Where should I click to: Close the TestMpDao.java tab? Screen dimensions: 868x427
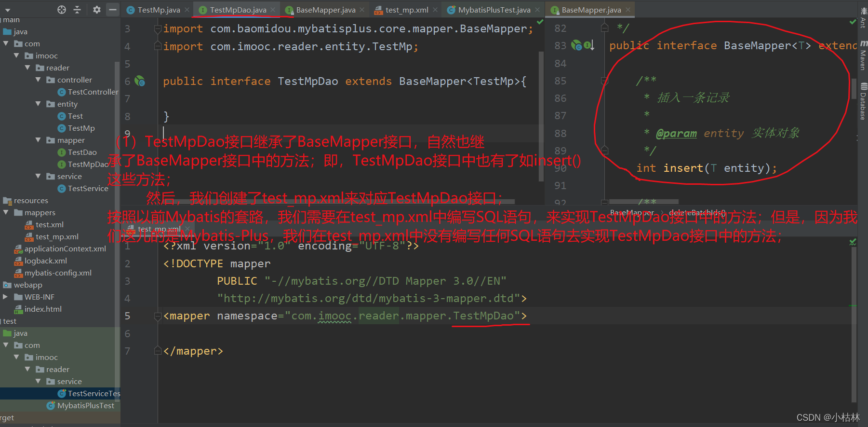point(273,10)
